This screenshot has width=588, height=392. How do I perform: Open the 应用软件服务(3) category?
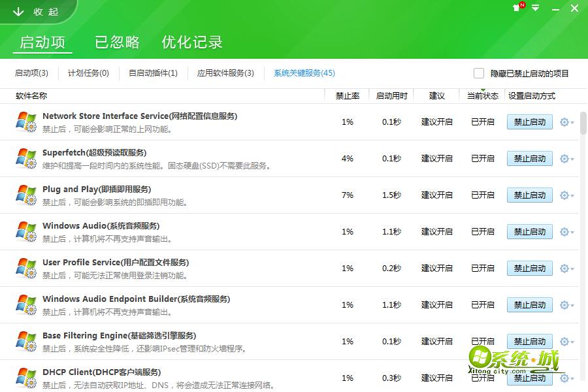coord(225,73)
